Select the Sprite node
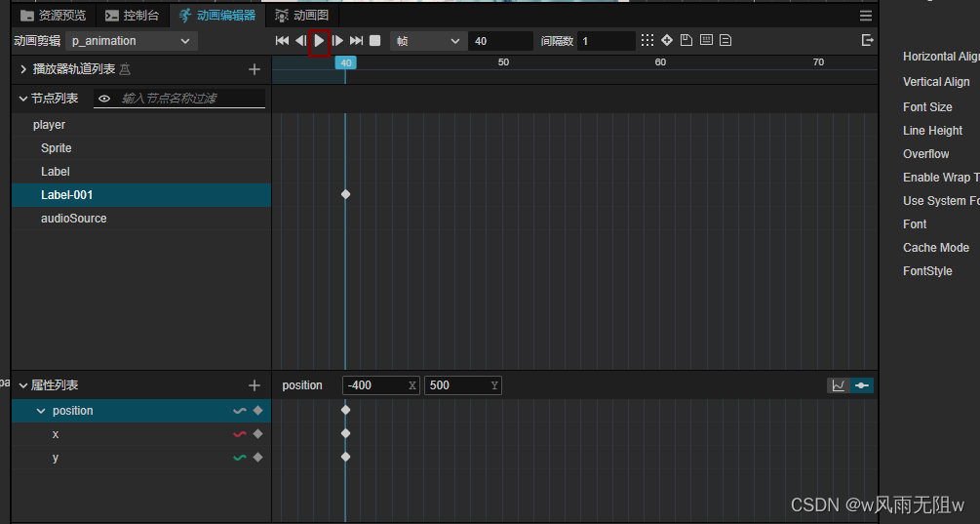 click(x=141, y=148)
